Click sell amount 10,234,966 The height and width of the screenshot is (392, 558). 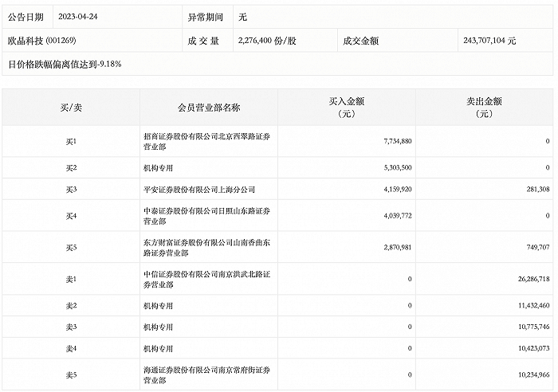(534, 375)
